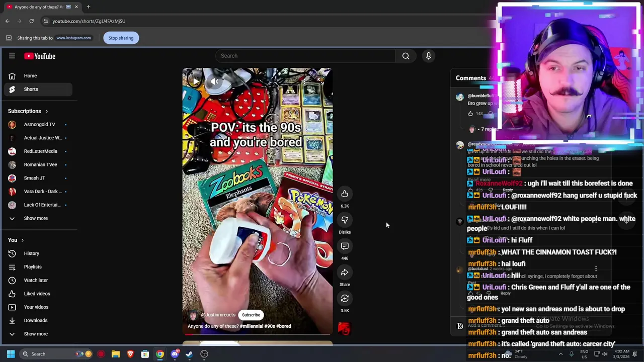The width and height of the screenshot is (644, 362).
Task: Open the Romanian TVee channel
Action: [38, 164]
